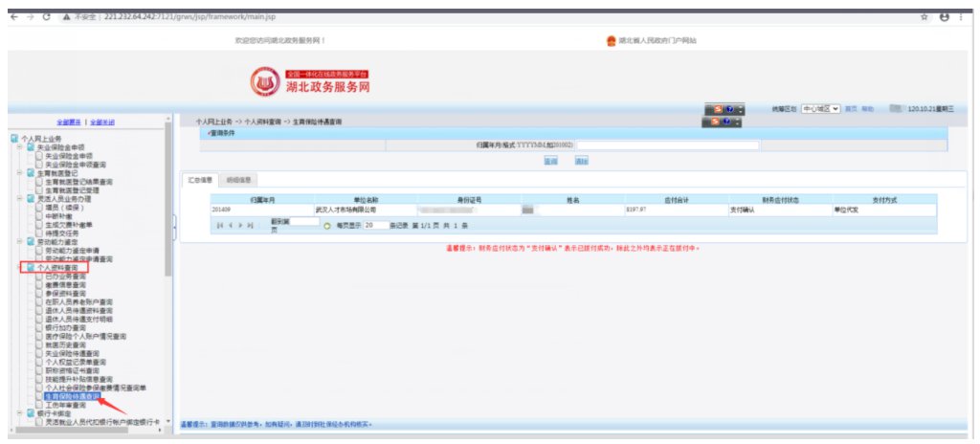Open the 统筹区划 dropdown showing 中心城区
This screenshot has height=444, width=980.
click(x=820, y=109)
